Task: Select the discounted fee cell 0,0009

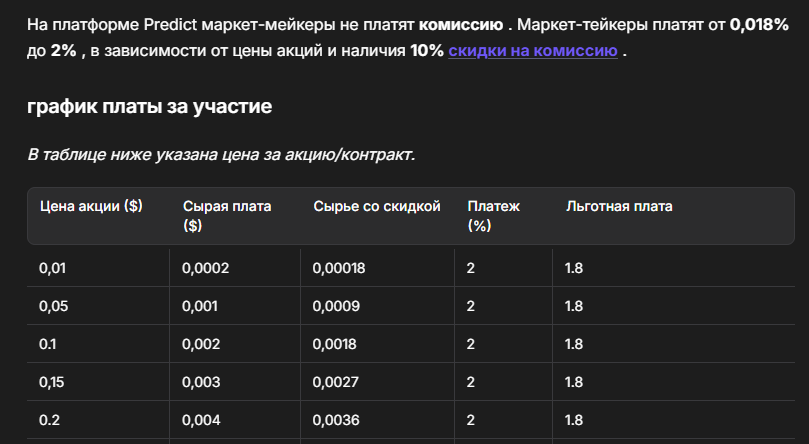Action: click(x=336, y=306)
